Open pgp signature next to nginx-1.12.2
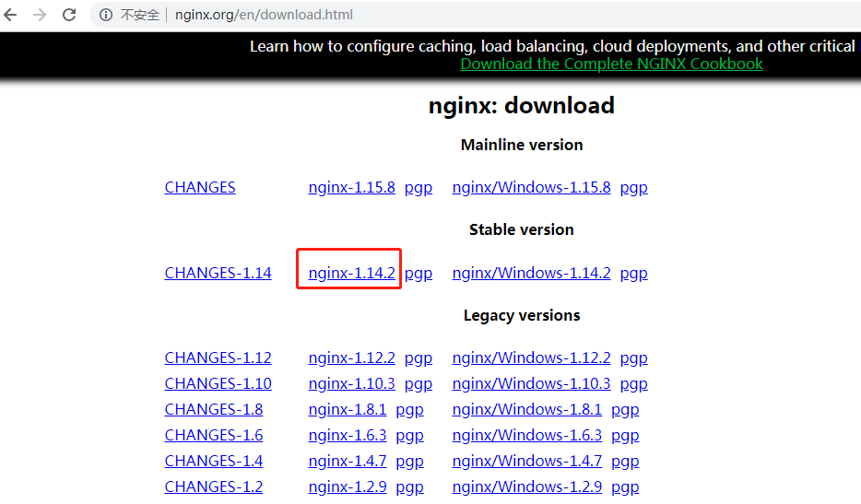Image resolution: width=861 pixels, height=504 pixels. 419,359
